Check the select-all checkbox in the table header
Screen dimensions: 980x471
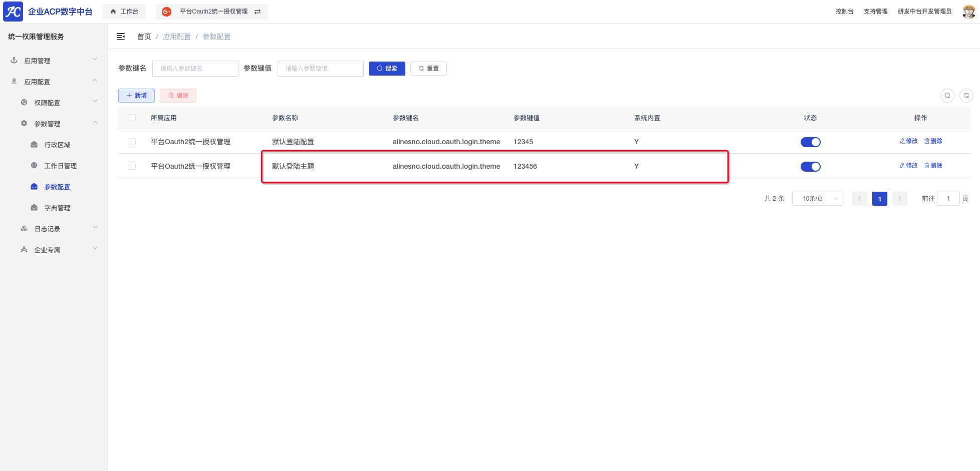tap(132, 118)
